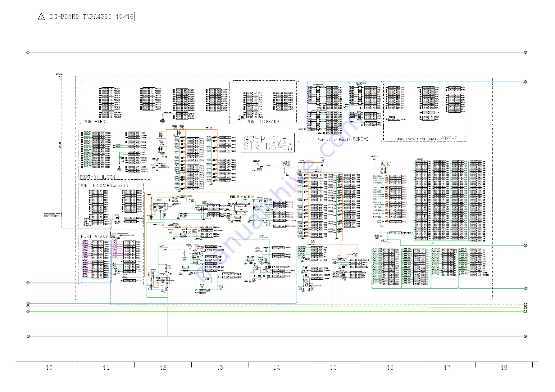
Task: Click off-page connector 2 on the left edge
Action: coord(28,283)
